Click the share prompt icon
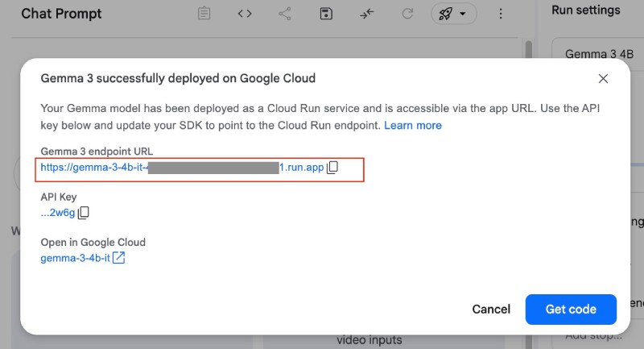This screenshot has height=349, width=644. click(285, 14)
